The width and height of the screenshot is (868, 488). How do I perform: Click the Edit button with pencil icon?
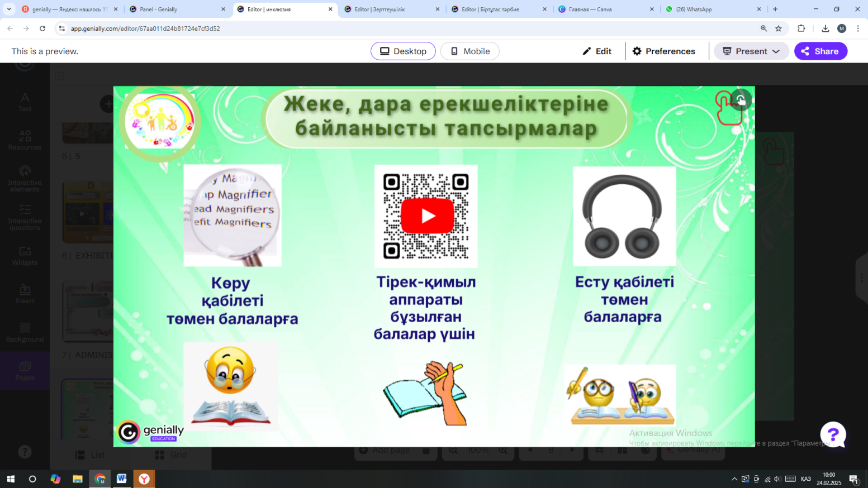point(597,51)
